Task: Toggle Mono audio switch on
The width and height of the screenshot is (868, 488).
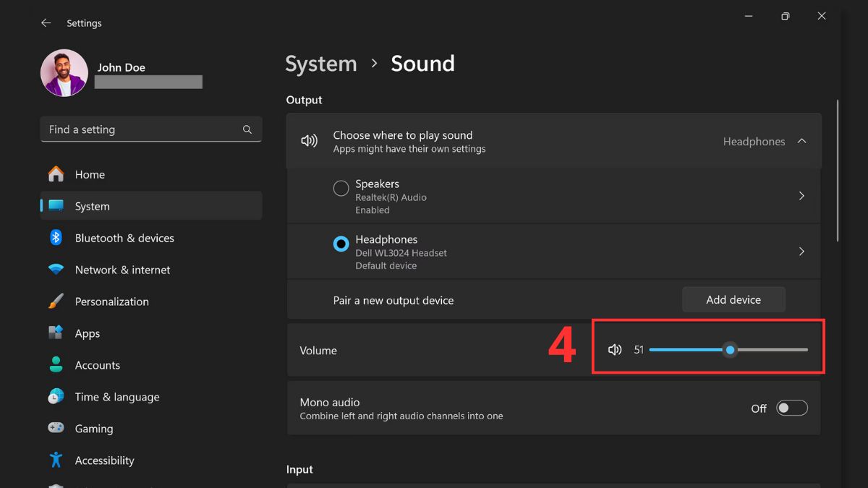Action: pos(791,408)
